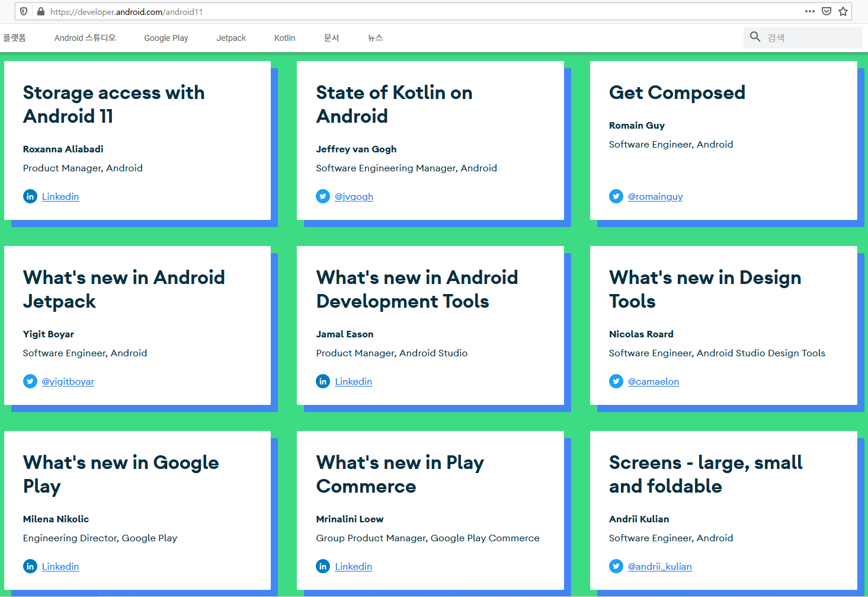Viewport: 868px width, 597px height.
Task: Click the 'State of Kotlin on Android' title
Action: coord(394,104)
